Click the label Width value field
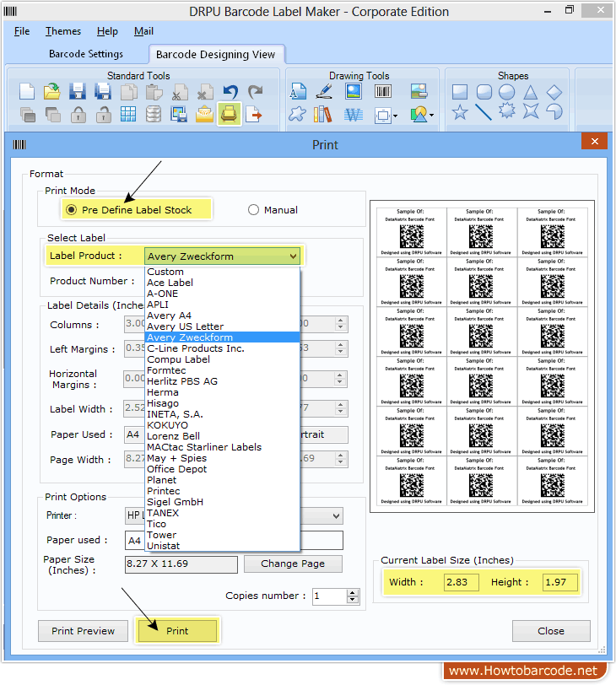Image resolution: width=616 pixels, height=685 pixels. click(x=462, y=582)
